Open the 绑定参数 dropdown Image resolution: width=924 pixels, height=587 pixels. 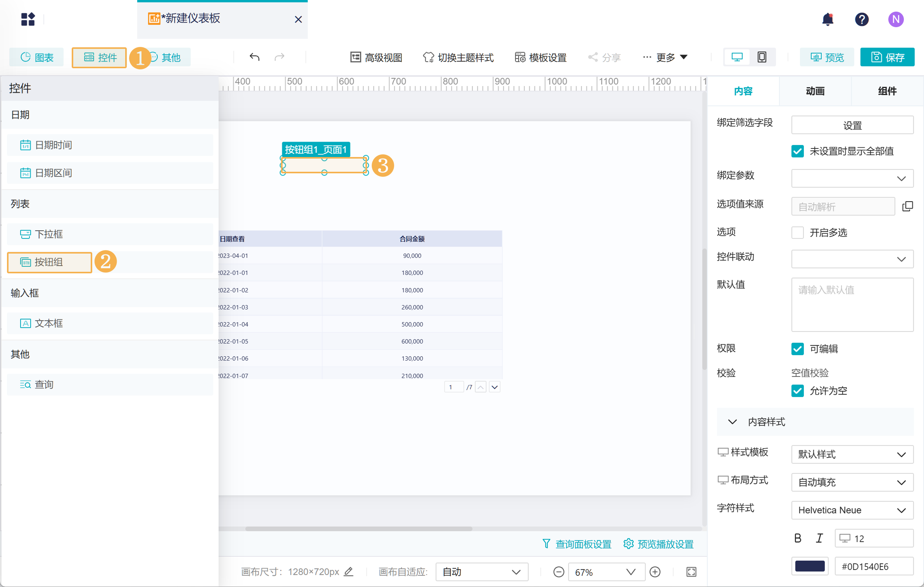pyautogui.click(x=852, y=178)
